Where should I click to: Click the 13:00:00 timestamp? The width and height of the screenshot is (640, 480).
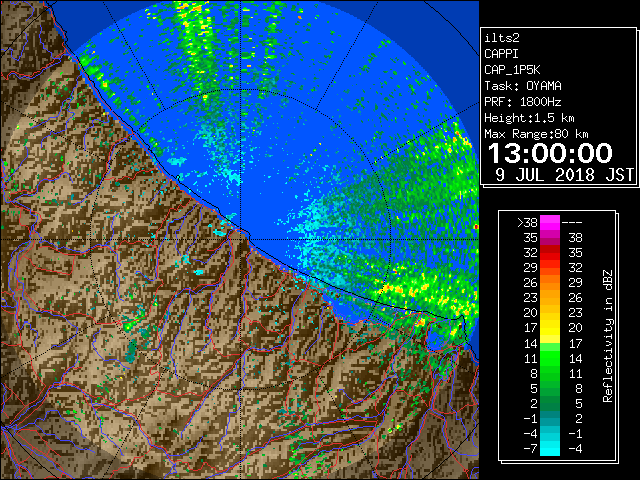tap(550, 153)
